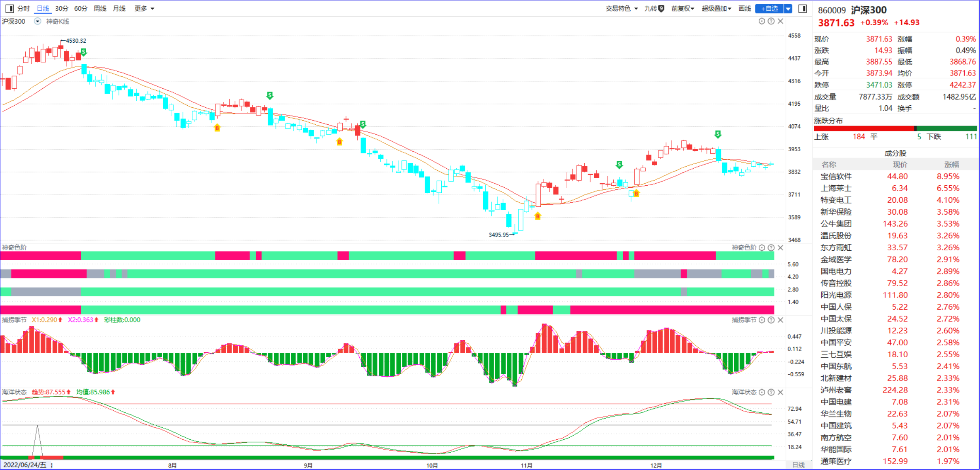Open main chart settings hexagon icon
Viewport: 980px width, 470px height.
pos(762,21)
